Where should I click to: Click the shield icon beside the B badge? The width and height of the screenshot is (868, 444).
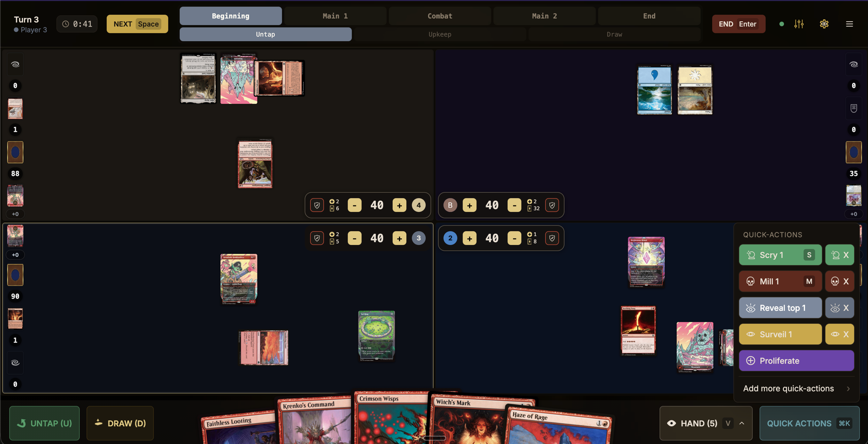pos(552,205)
